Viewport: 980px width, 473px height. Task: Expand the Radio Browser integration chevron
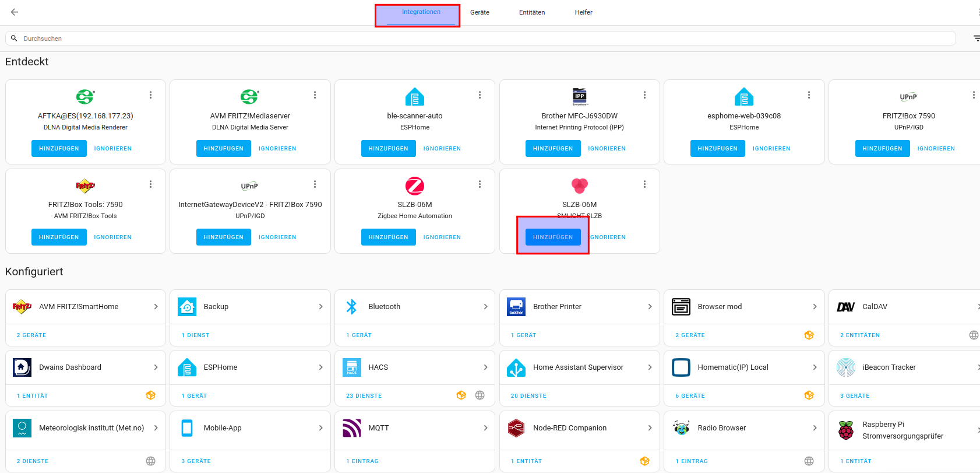click(815, 428)
